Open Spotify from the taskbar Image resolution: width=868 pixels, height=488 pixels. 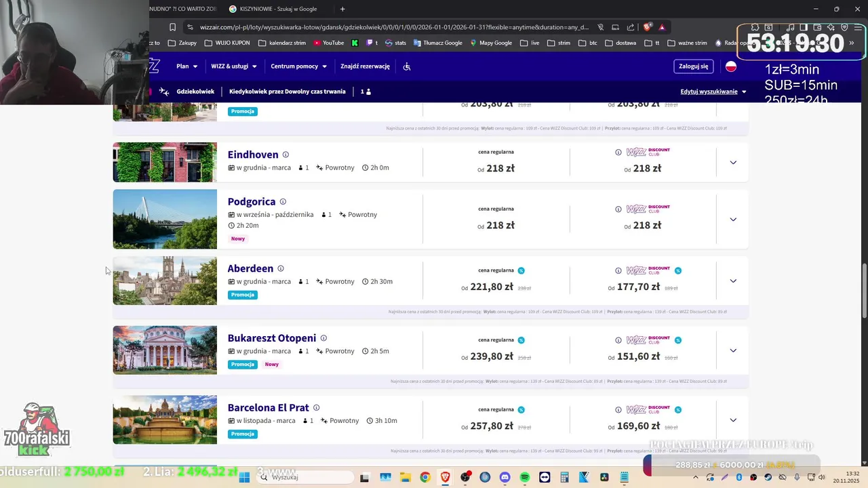point(524,477)
